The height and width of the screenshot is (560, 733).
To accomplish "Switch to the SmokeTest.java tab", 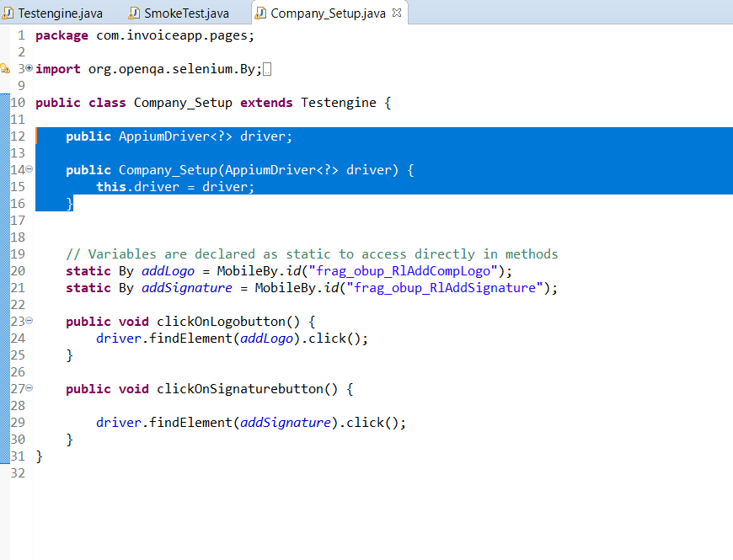I will point(186,13).
